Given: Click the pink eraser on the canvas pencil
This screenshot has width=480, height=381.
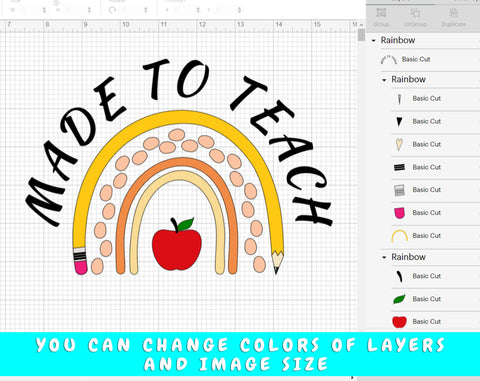Looking at the screenshot, I should [81, 267].
